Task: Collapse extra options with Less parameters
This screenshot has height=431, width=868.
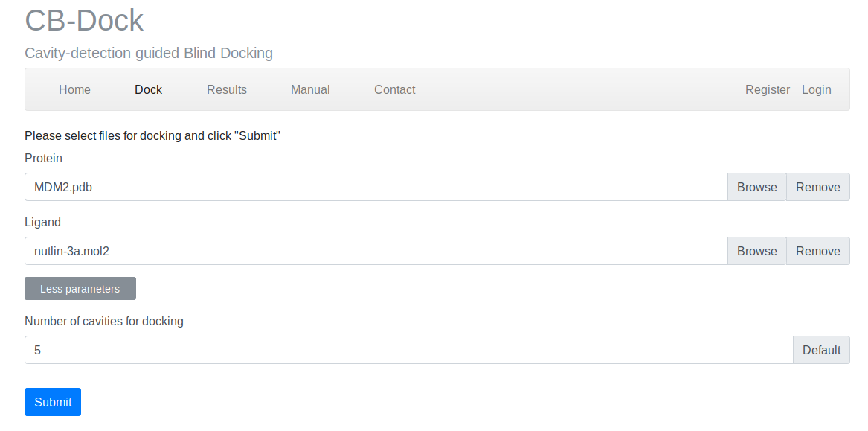Action: (x=80, y=288)
